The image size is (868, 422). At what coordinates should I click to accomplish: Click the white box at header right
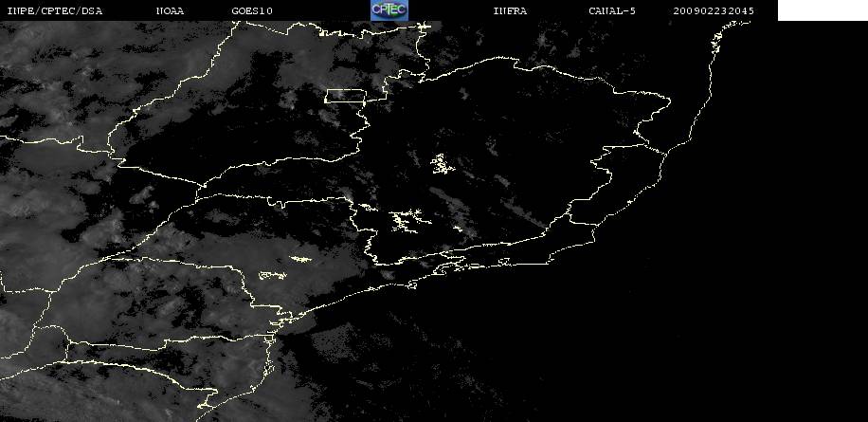click(823, 10)
